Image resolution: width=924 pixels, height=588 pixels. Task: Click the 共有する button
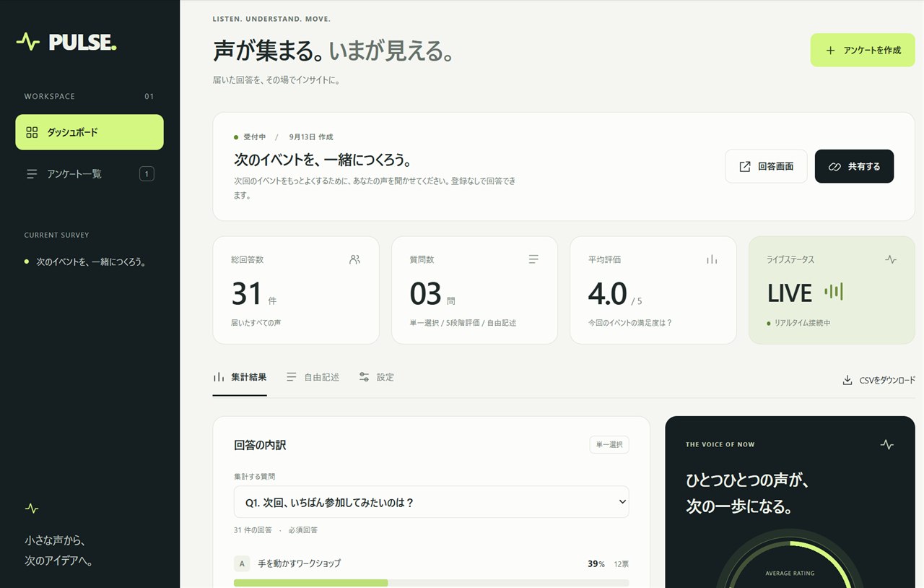(x=854, y=167)
